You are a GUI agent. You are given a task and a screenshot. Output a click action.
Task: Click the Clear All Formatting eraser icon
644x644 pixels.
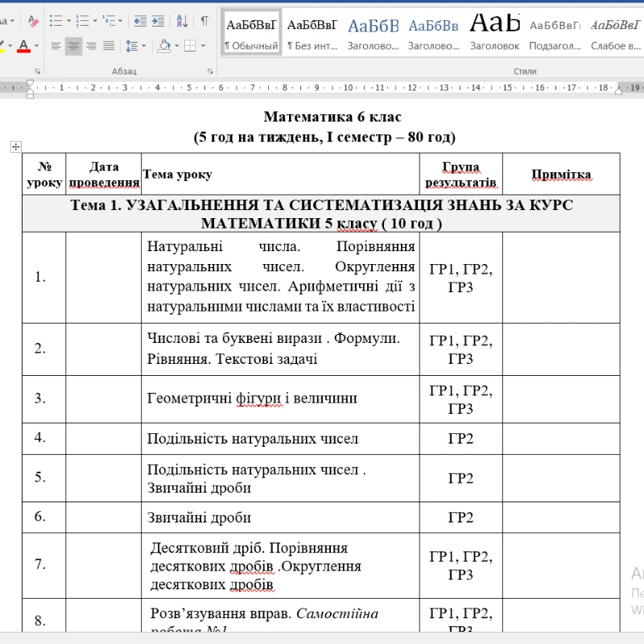point(33,21)
